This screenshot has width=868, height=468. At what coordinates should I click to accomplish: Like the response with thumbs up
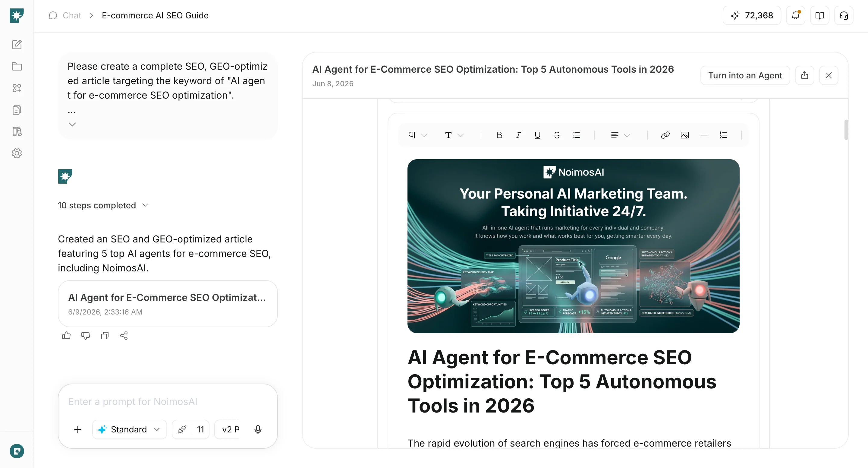pyautogui.click(x=66, y=336)
